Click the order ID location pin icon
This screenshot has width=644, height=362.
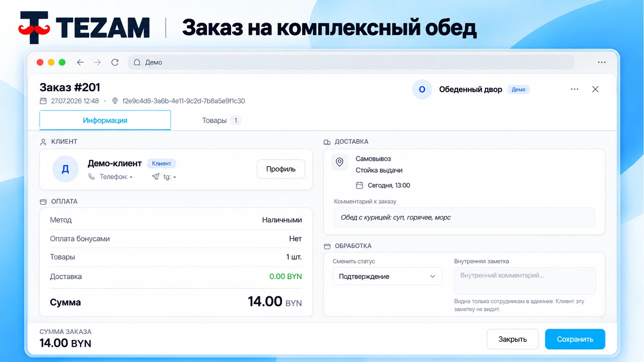[x=115, y=101]
